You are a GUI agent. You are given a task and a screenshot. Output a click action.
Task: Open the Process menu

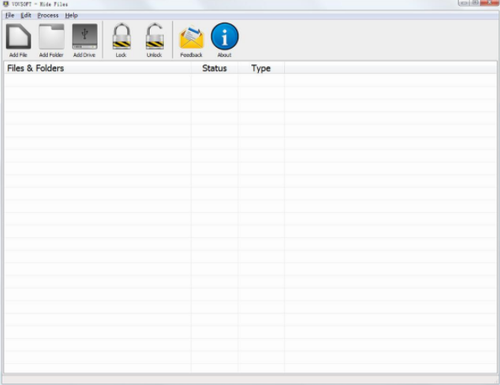pos(48,15)
